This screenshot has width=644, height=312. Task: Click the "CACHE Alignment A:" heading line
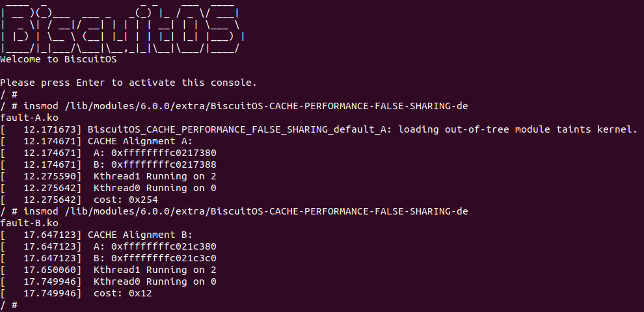(140, 141)
